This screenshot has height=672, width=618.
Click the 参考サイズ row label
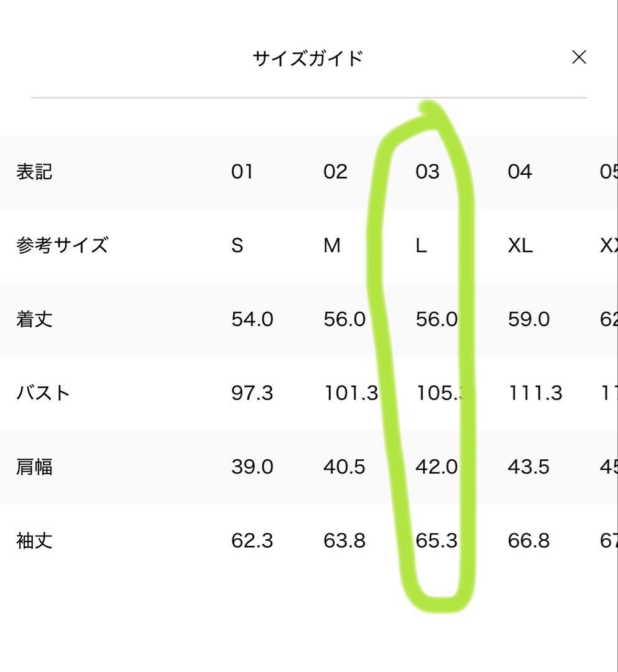click(x=62, y=246)
